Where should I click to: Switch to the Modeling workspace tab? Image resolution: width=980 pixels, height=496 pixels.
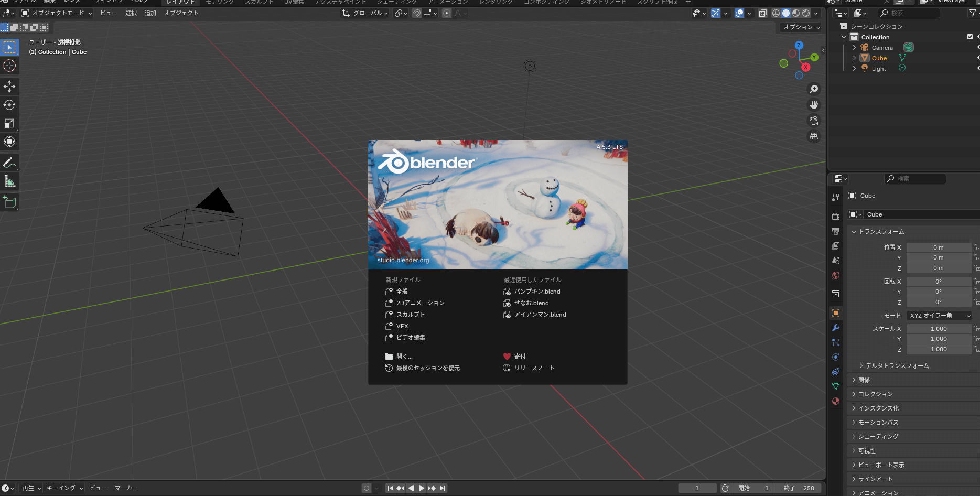point(219,2)
